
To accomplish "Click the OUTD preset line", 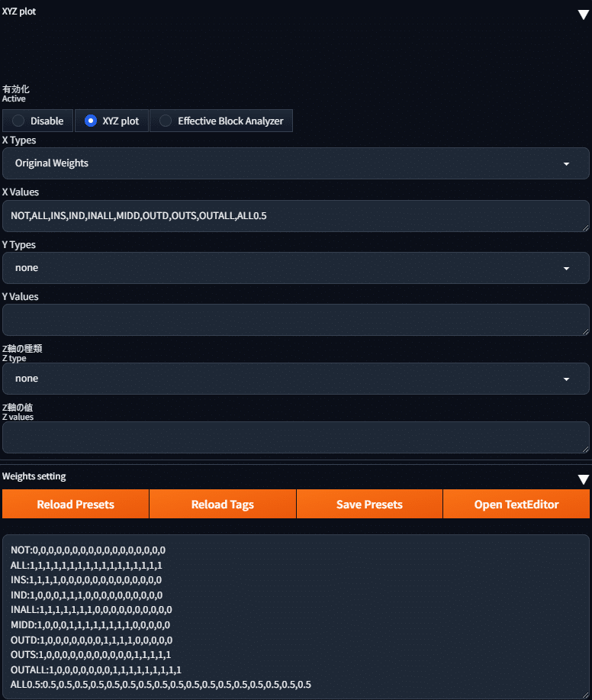I will click(92, 640).
